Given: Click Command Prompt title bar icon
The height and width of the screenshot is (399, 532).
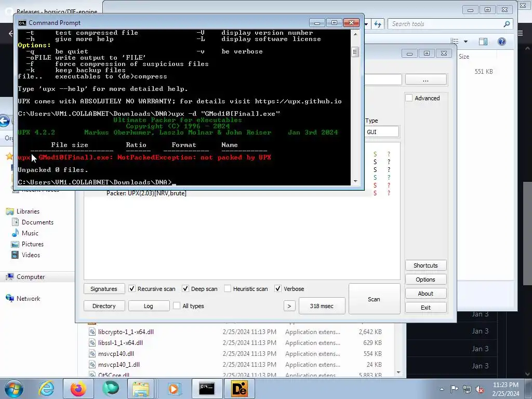Looking at the screenshot, I should [22, 23].
